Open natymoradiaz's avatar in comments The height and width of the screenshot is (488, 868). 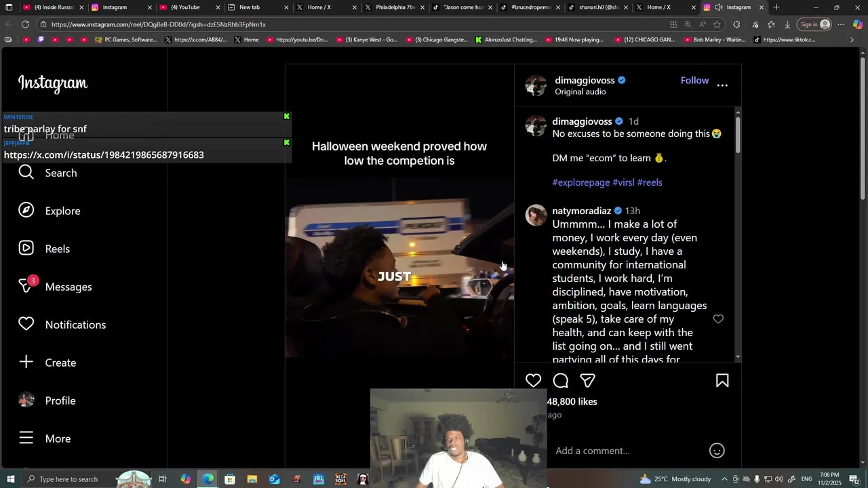click(x=536, y=216)
